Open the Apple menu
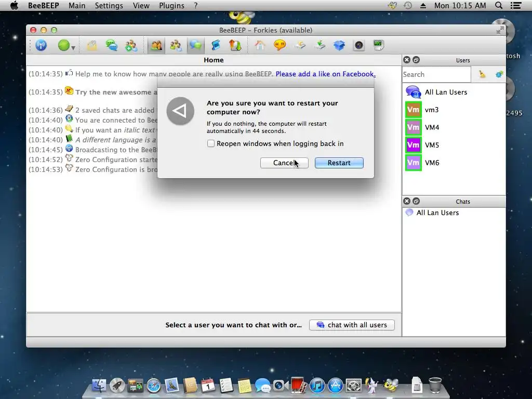The image size is (532, 399). [x=14, y=5]
